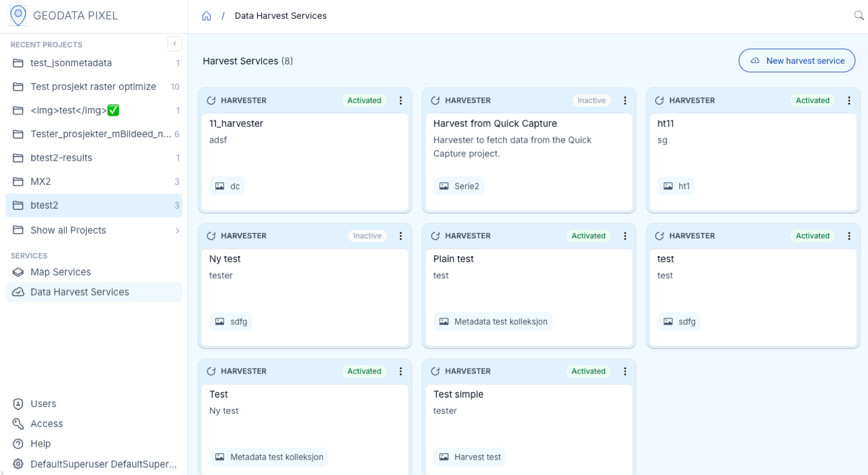The image size is (868, 475).
Task: Click folder icon next to MX2
Action: tap(18, 181)
